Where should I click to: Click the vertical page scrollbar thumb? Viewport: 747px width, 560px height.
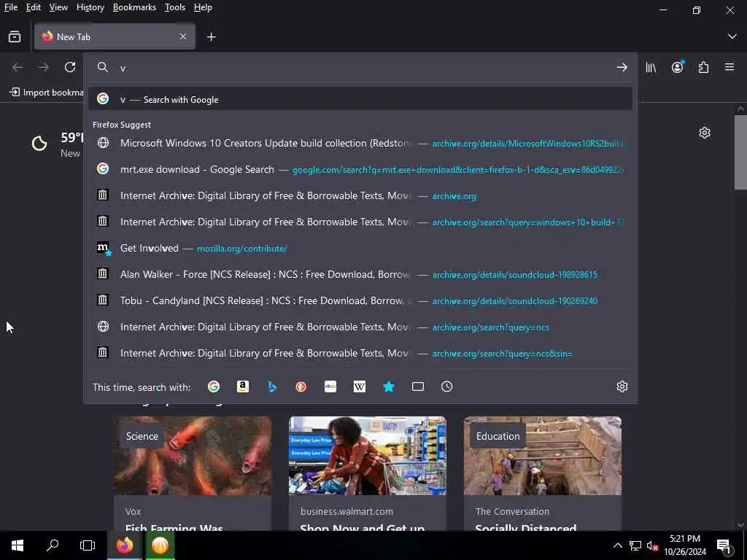740,152
